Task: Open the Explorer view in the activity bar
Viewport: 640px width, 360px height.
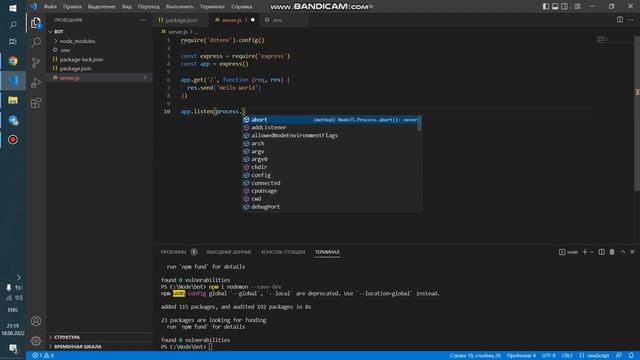Action: pyautogui.click(x=36, y=23)
